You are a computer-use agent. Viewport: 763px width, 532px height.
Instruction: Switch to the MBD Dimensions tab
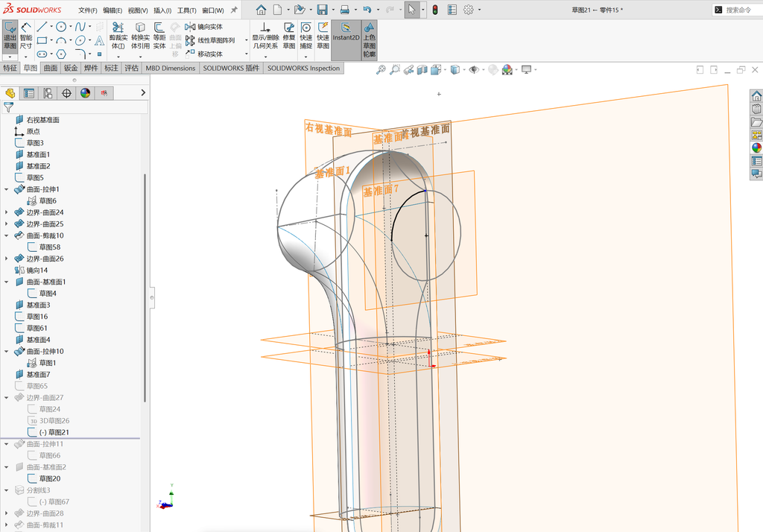point(171,68)
